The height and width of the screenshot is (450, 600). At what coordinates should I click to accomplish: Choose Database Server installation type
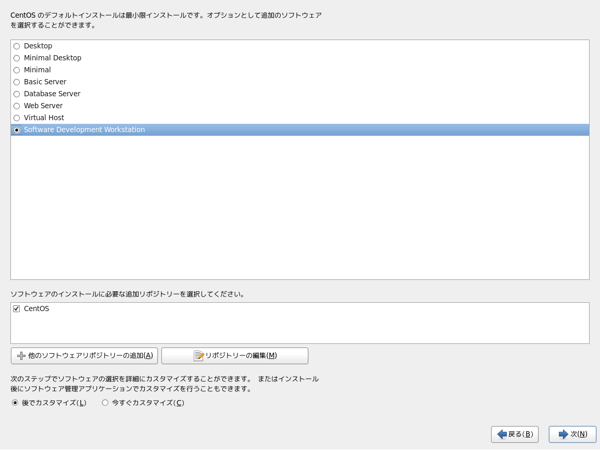tap(16, 94)
